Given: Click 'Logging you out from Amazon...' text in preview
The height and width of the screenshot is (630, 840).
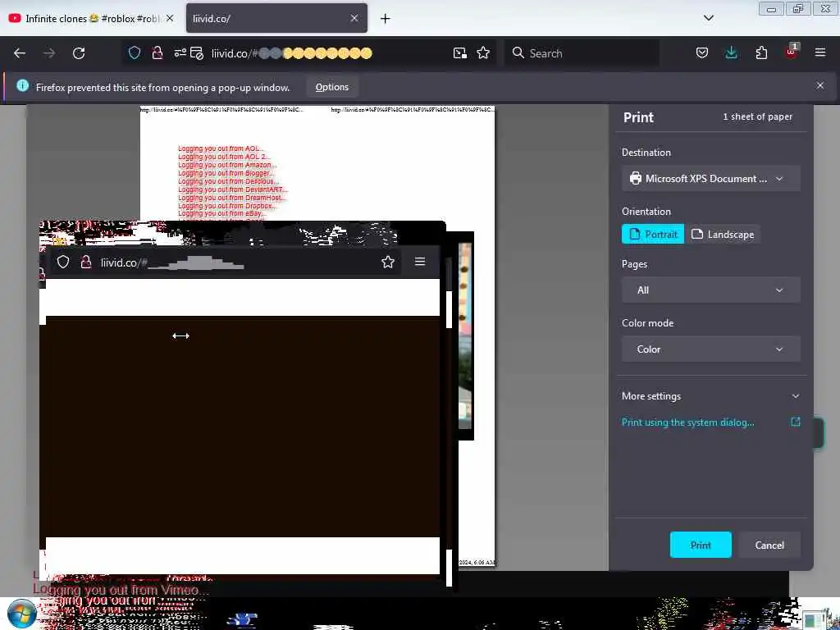Looking at the screenshot, I should [x=227, y=165].
